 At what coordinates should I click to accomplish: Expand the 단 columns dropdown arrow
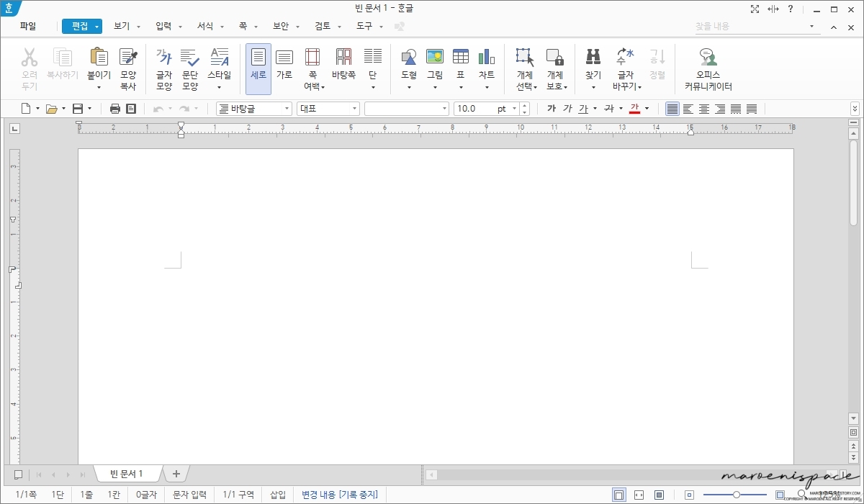click(373, 88)
